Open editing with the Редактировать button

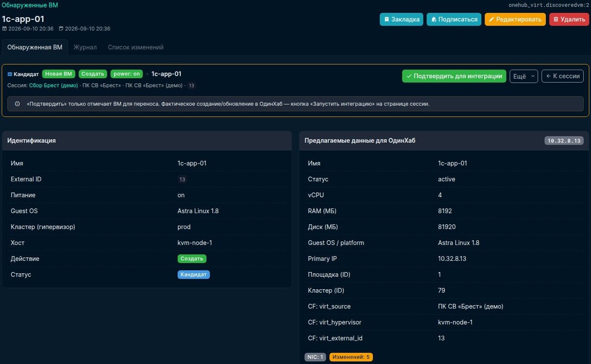515,19
